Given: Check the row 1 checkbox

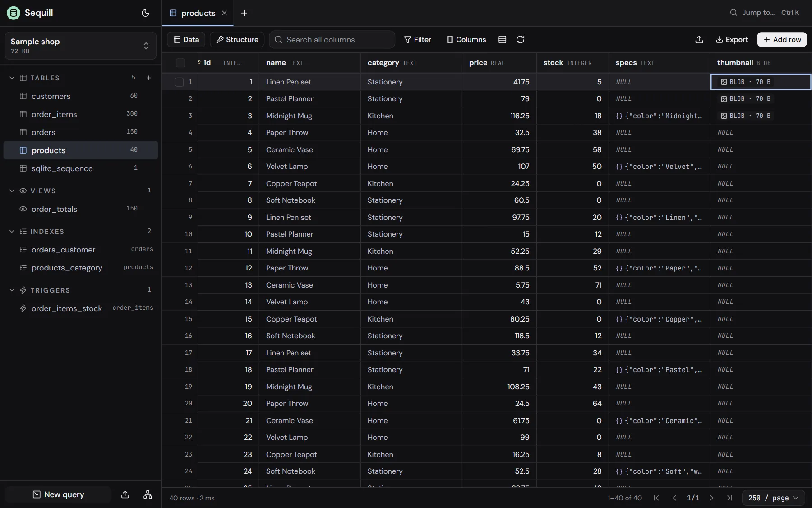Looking at the screenshot, I should tap(179, 82).
